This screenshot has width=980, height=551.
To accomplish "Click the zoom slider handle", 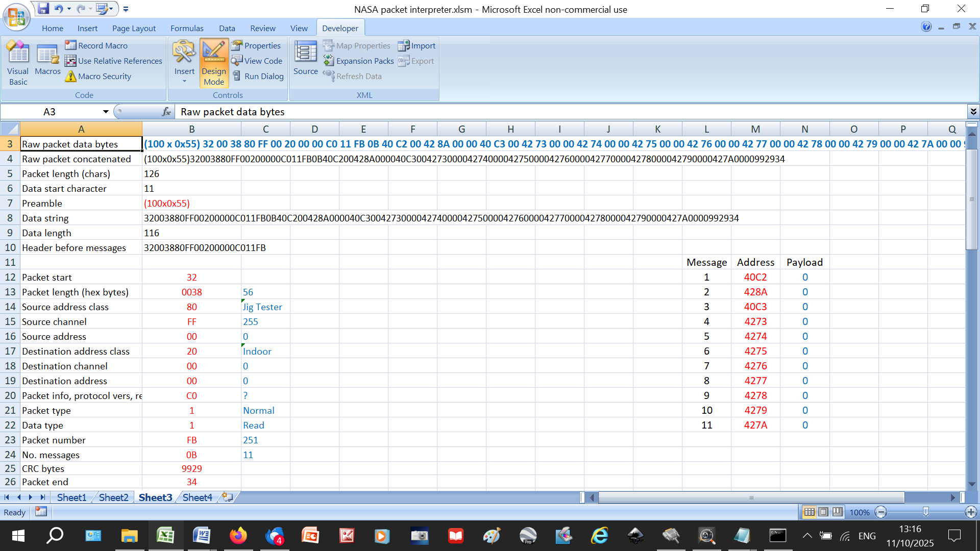I will click(x=925, y=512).
